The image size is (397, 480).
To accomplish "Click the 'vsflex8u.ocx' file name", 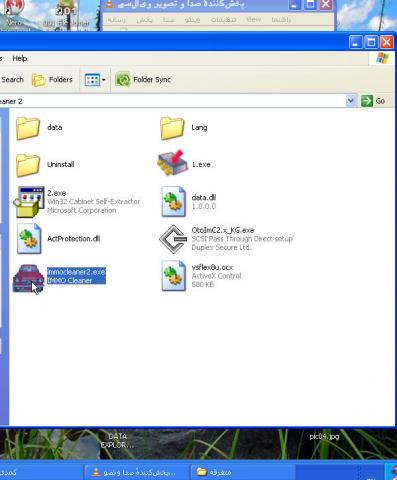I will tap(212, 267).
